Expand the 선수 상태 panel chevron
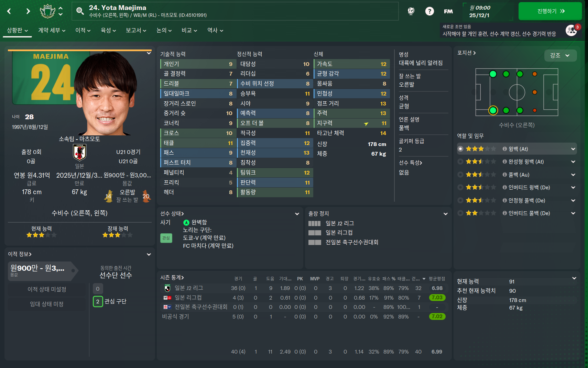 tap(297, 214)
